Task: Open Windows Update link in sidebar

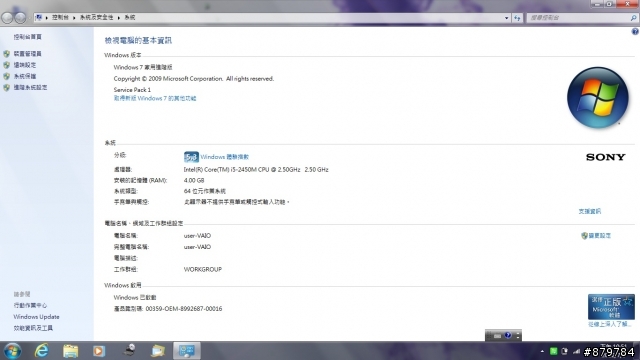Action: (x=36, y=317)
